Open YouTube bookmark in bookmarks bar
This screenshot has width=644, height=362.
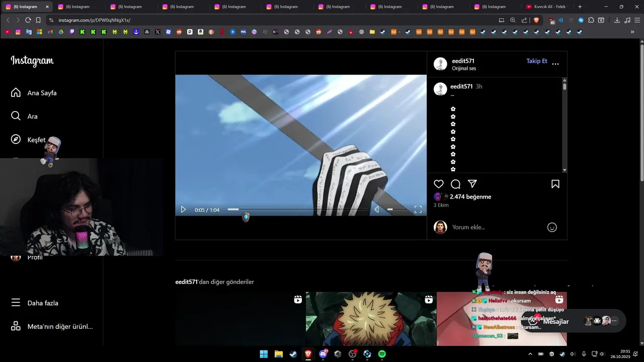click(7, 32)
